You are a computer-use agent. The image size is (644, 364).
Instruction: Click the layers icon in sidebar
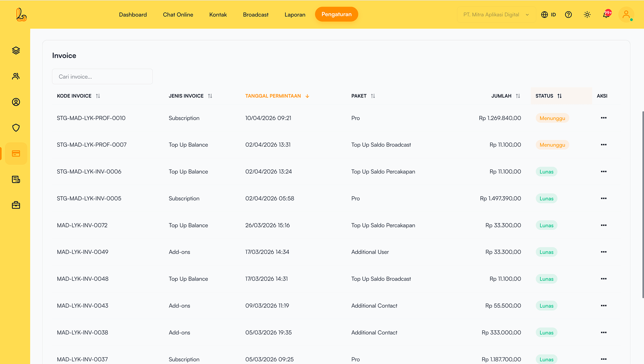(16, 51)
